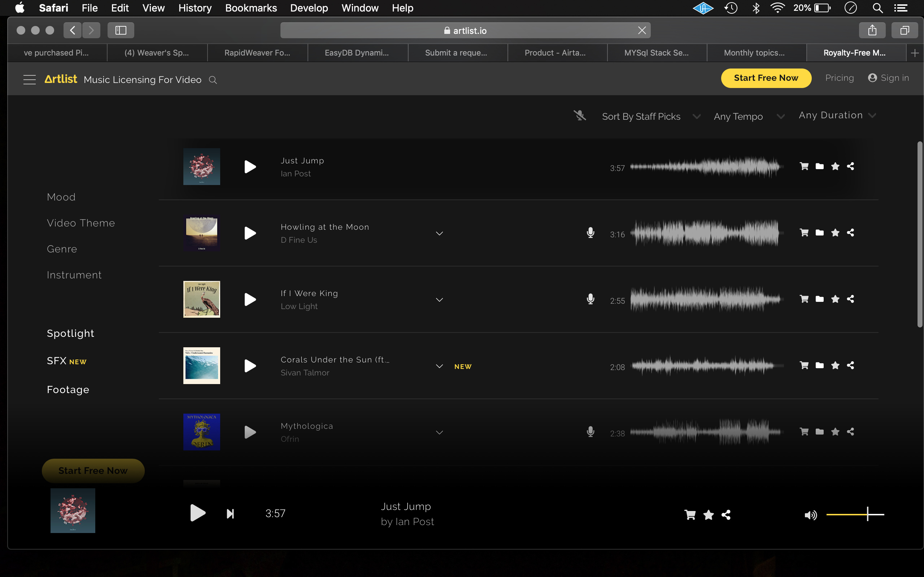Click the search magnifier next to Artlist logo
The width and height of the screenshot is (924, 577).
213,80
